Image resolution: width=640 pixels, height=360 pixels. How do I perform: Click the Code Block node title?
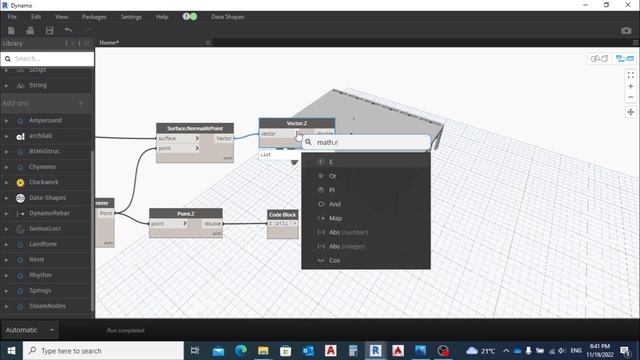pyautogui.click(x=282, y=215)
